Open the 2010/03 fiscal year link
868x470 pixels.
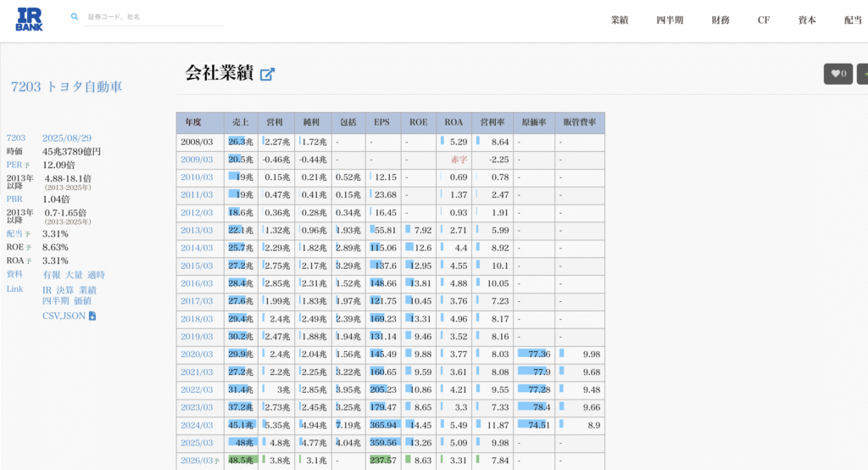click(197, 177)
